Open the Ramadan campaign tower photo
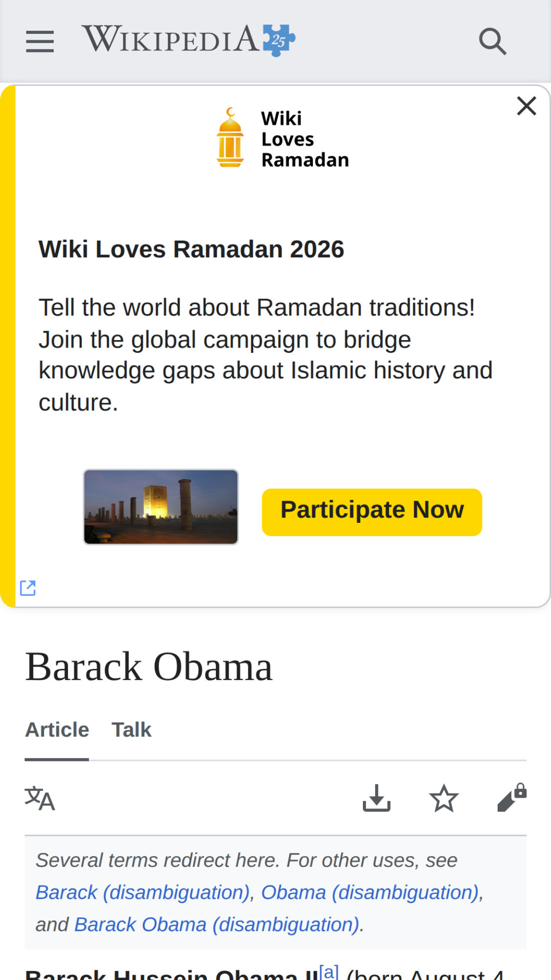 [x=161, y=507]
